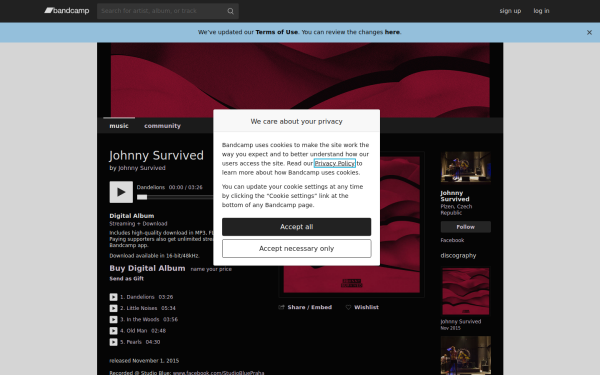
Task: Play track 1 Dandelions from the list
Action: 113,297
